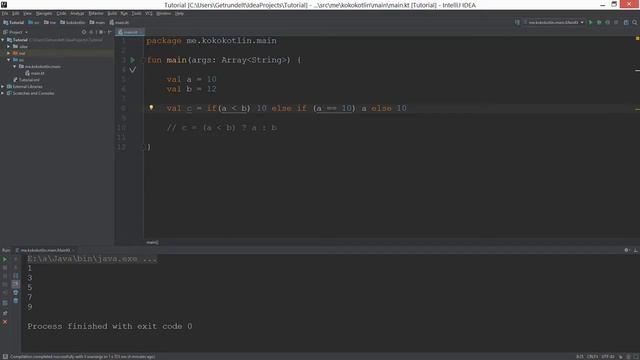
Task: Open Run panel settings gear icon
Action: click(627, 250)
